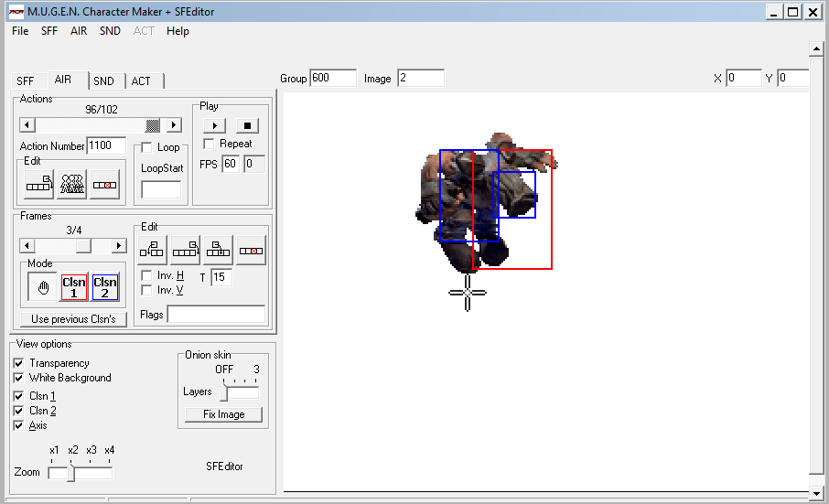Go to previous frame with left arrow
The height and width of the screenshot is (504, 829).
coord(27,246)
